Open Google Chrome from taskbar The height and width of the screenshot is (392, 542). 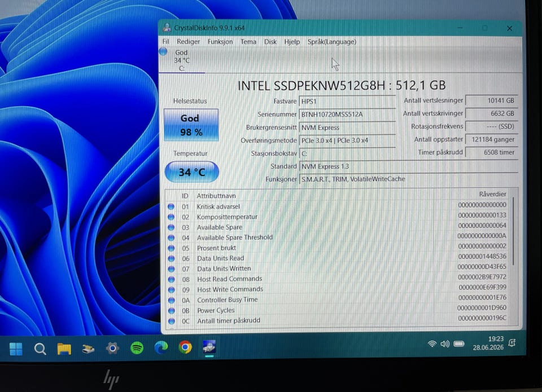(185, 347)
